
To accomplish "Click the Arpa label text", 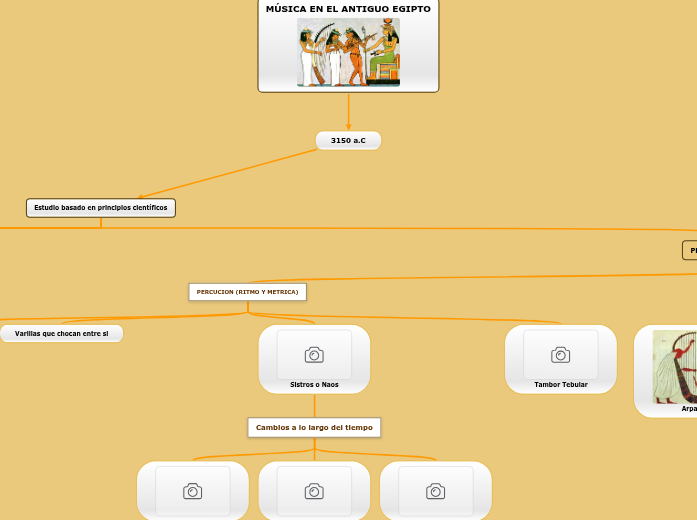I will [688, 408].
